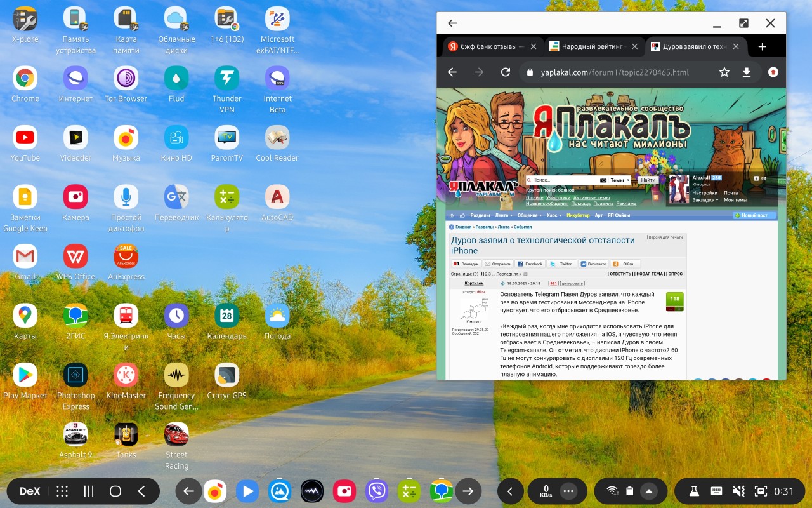The height and width of the screenshot is (508, 812).
Task: Click the ОТВЕТИТЬ reply link
Action: (x=620, y=274)
